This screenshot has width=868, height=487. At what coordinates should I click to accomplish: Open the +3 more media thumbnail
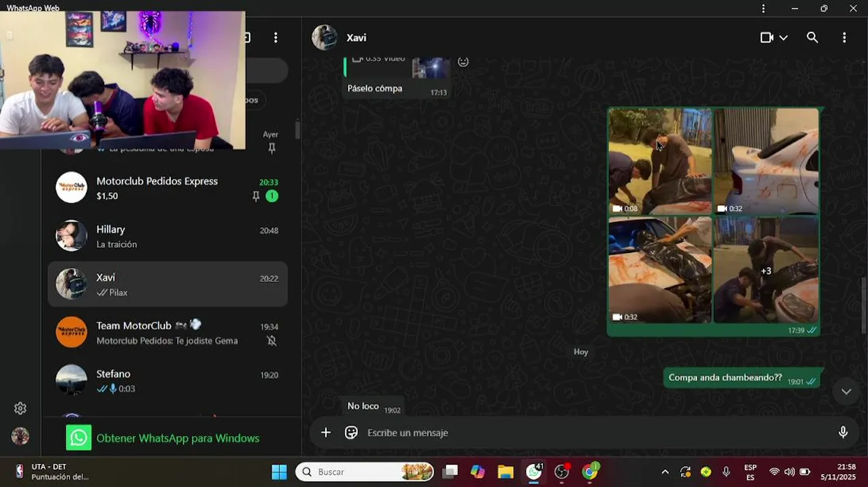tap(767, 270)
